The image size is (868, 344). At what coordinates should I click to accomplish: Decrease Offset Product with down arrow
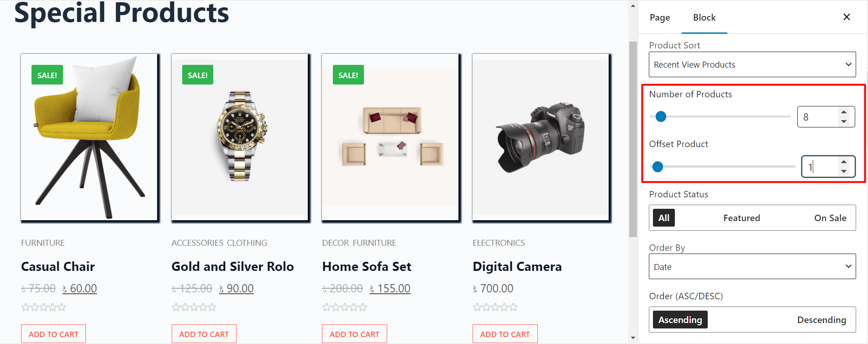(844, 171)
